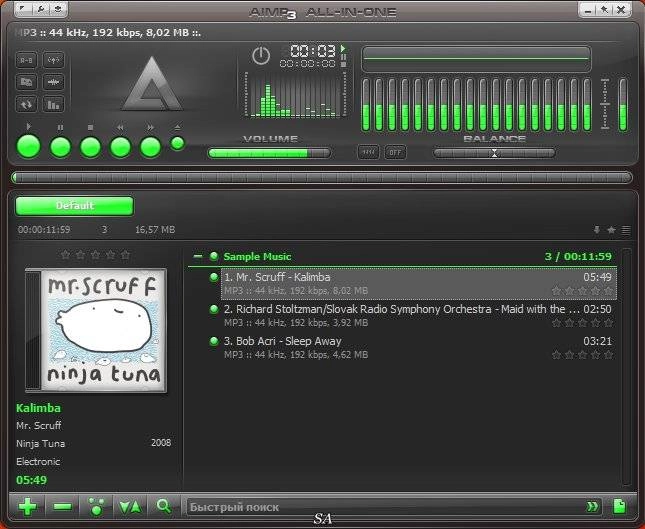
Task: Click the third rating star on Richard Stoltzman row
Action: (x=582, y=323)
